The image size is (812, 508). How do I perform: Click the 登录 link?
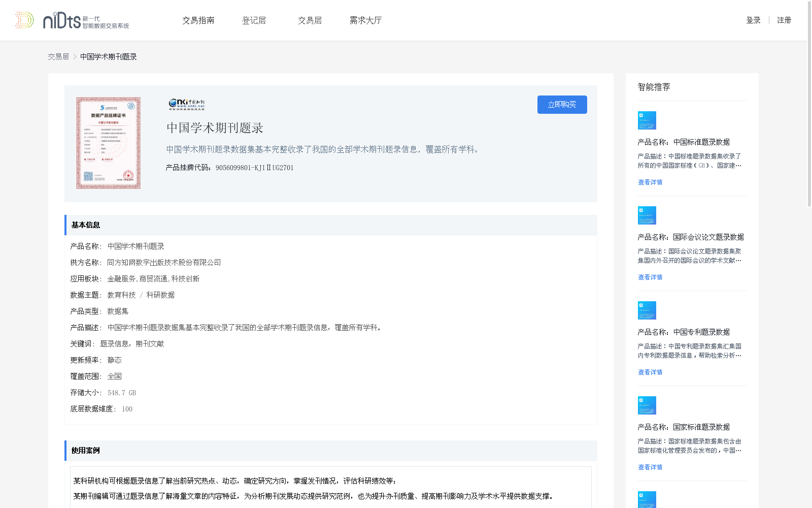(753, 20)
